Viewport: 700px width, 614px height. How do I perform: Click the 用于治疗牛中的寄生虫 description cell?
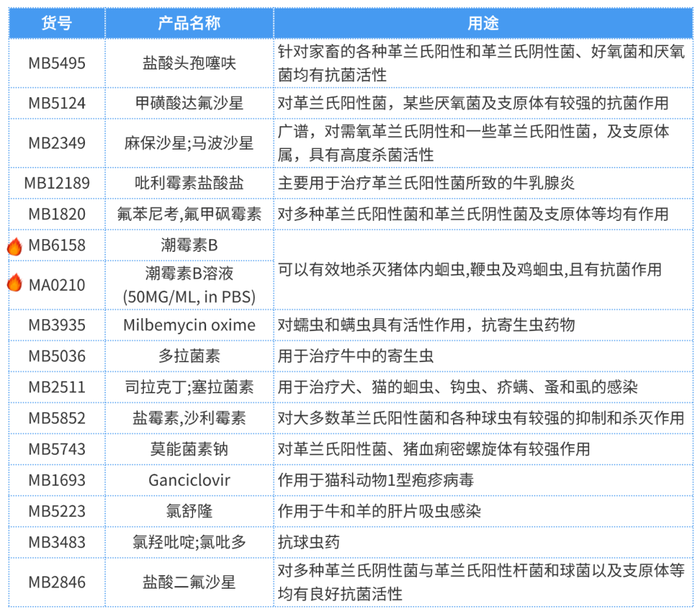pyautogui.click(x=356, y=356)
